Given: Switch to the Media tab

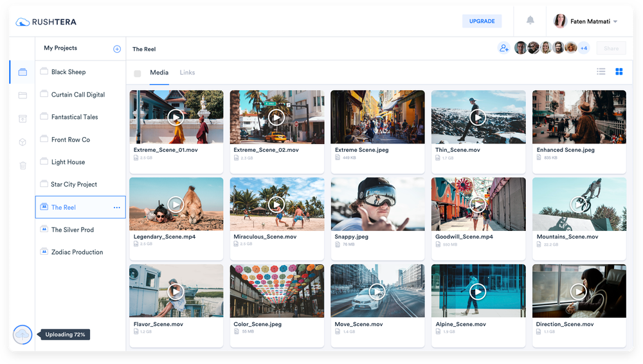Looking at the screenshot, I should (x=159, y=73).
